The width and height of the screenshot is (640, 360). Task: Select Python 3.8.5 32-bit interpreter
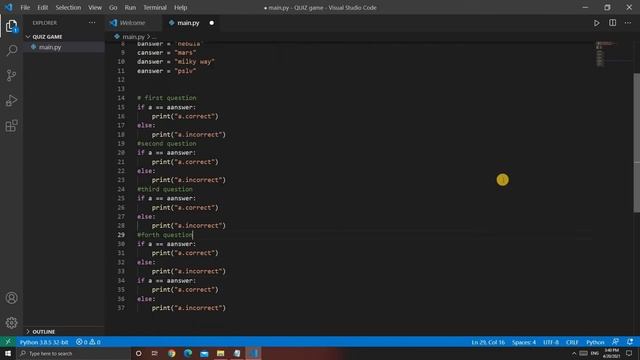tap(44, 342)
